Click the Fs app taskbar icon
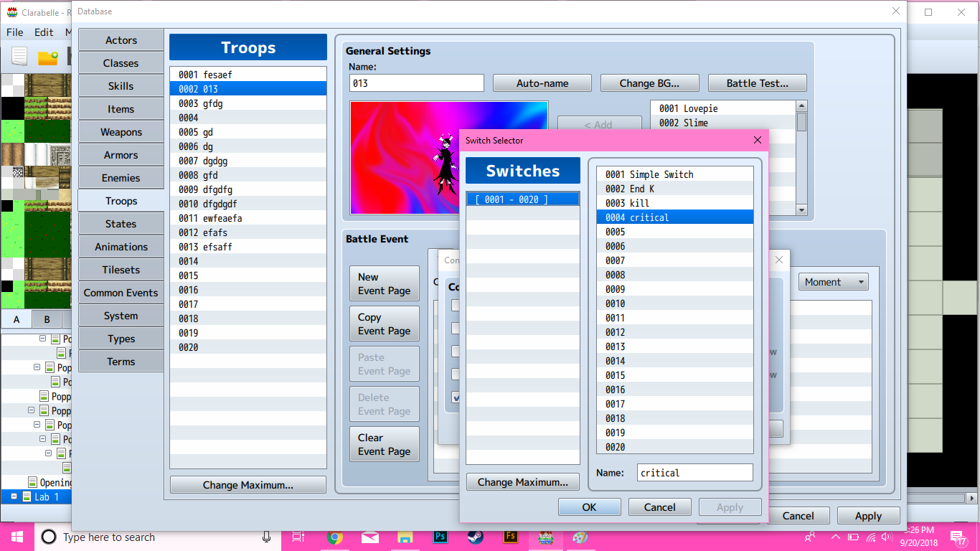The width and height of the screenshot is (980, 551). coord(511,537)
